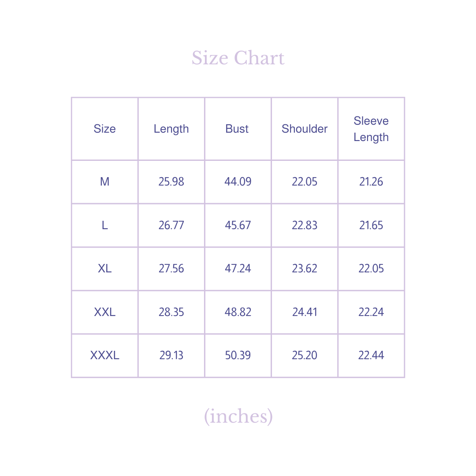Select the 47.24 bust cell
The image size is (476, 476).
(238, 268)
